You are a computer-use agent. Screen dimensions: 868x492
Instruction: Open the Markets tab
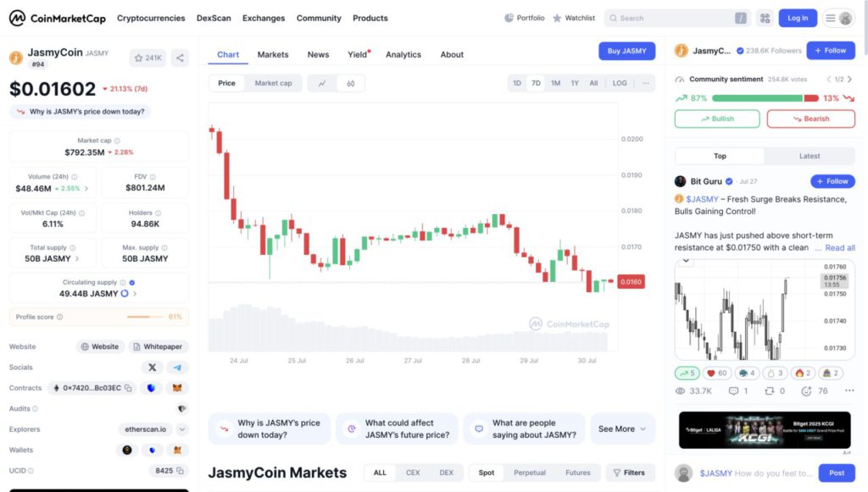[273, 55]
